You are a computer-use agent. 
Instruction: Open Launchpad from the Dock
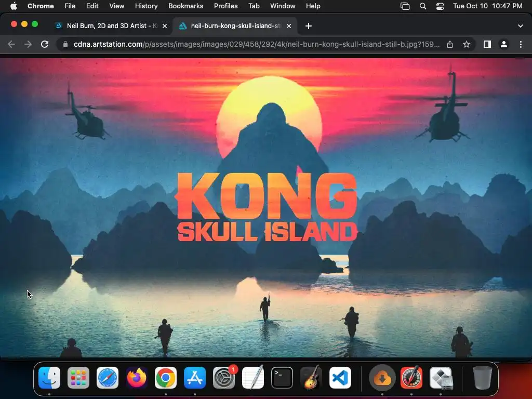tap(78, 378)
